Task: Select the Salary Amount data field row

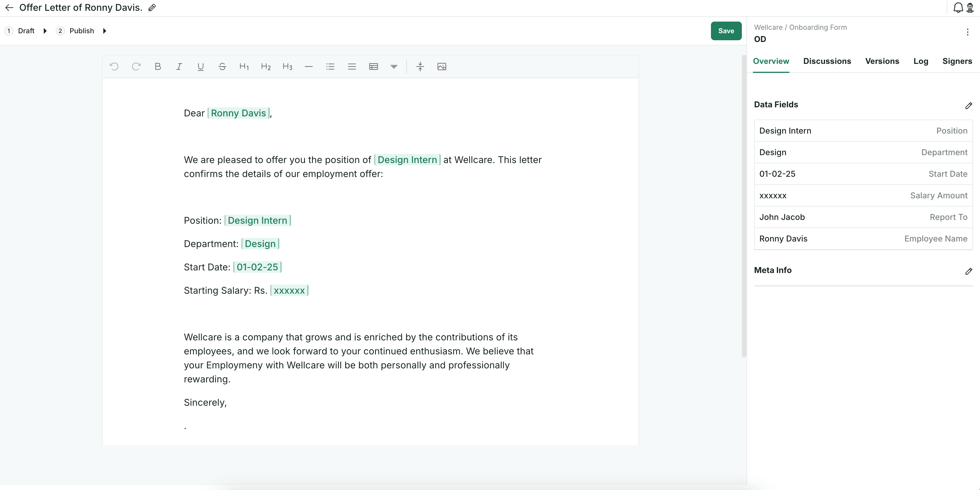Action: point(863,196)
